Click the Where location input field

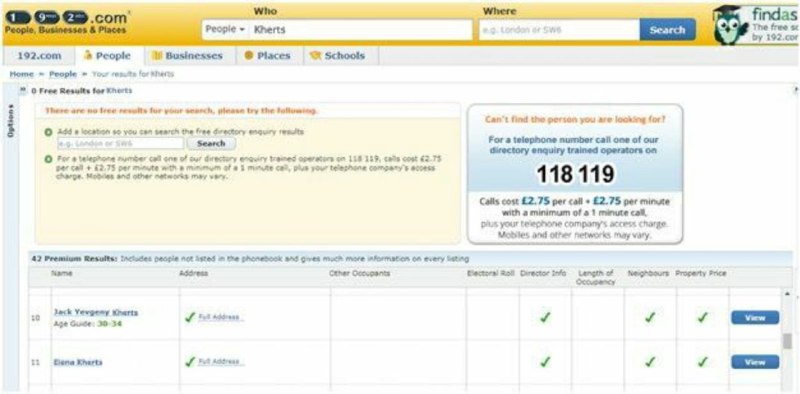pyautogui.click(x=559, y=30)
